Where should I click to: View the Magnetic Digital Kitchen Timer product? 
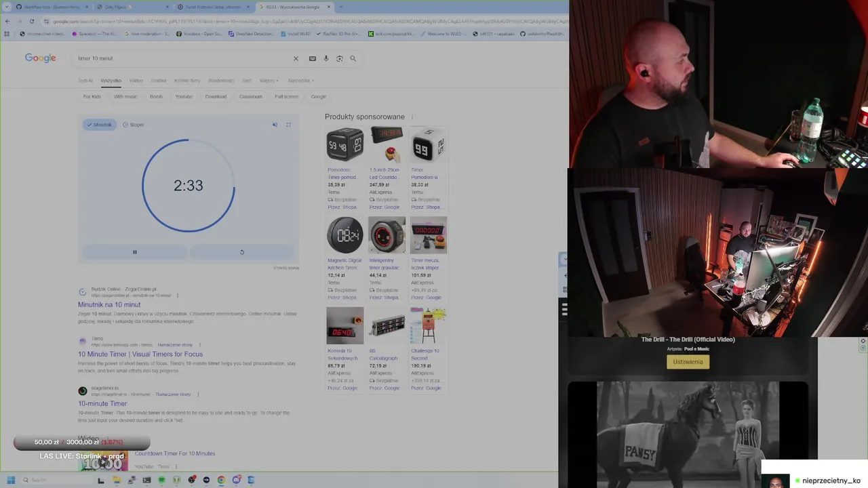coord(344,258)
